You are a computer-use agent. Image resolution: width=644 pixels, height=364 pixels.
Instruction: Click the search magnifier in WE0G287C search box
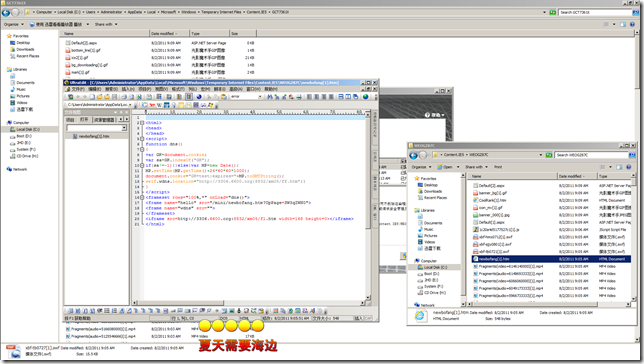coord(632,155)
